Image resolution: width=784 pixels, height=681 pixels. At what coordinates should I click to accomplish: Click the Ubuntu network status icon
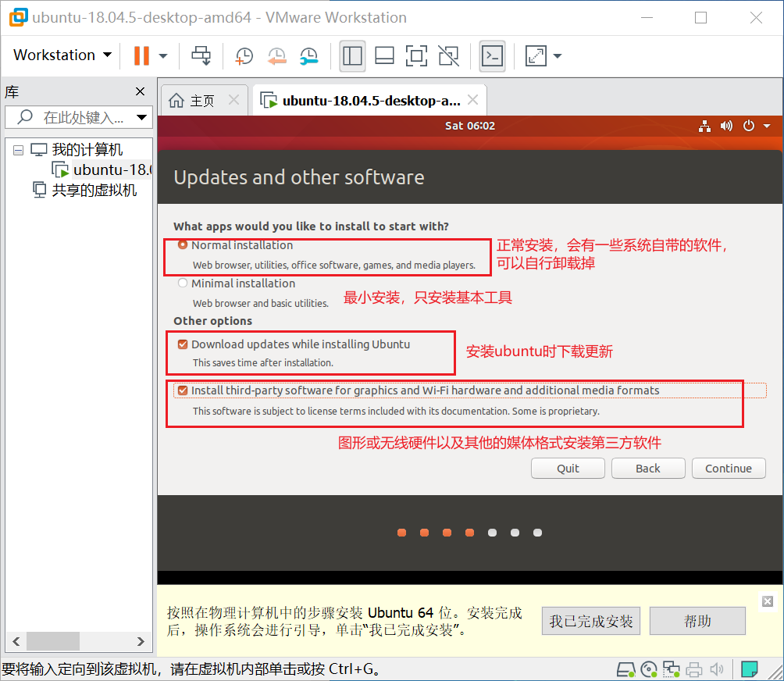point(704,126)
